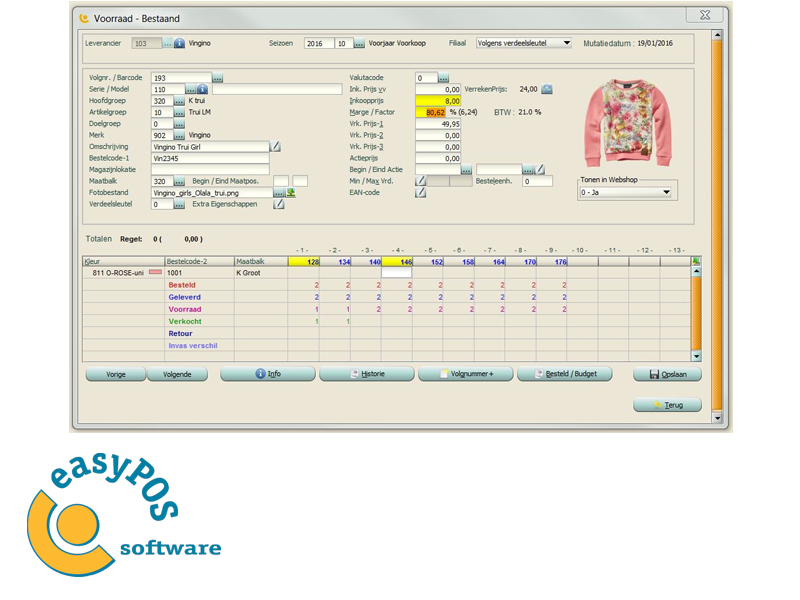800x600 pixels.
Task: Click the Fotobestand filename field
Action: click(x=212, y=193)
